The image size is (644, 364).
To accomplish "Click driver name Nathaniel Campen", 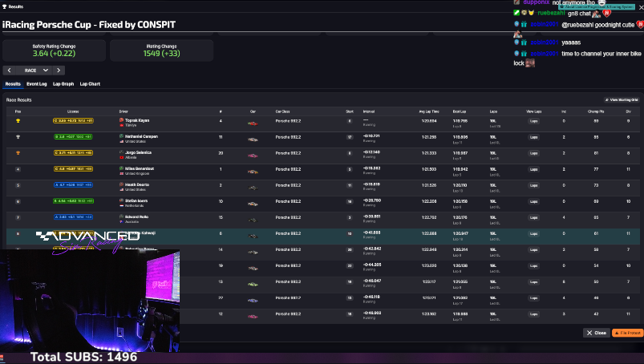I will tap(141, 136).
